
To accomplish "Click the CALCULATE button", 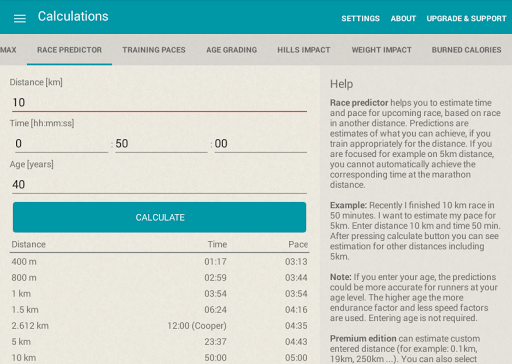I will 160,217.
